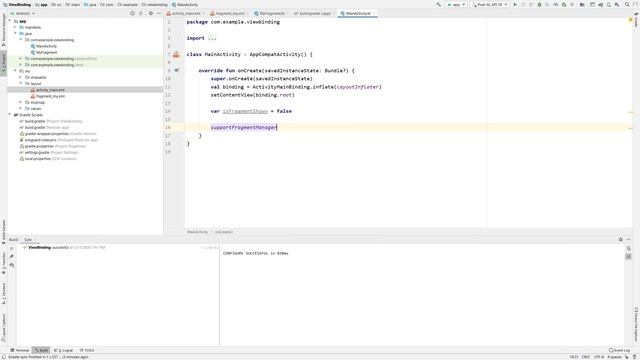Click the Make Project hammer icon
This screenshot has height=360, width=640.
438,4
